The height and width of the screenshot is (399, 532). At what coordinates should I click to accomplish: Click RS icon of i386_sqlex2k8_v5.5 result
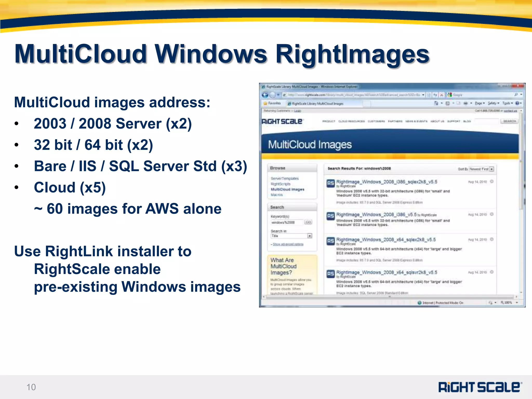tap(330, 183)
